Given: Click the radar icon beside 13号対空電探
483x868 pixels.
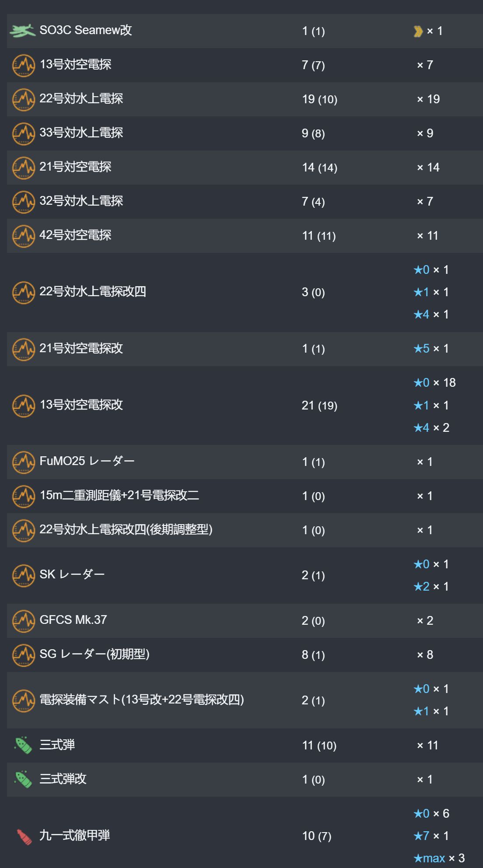Looking at the screenshot, I should click(23, 65).
